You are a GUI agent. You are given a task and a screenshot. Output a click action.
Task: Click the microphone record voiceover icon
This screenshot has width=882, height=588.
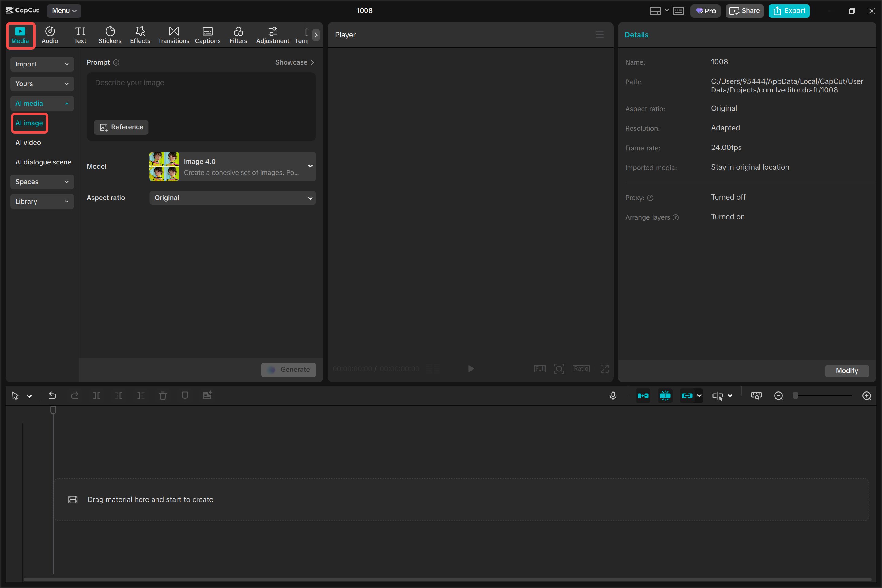(x=613, y=396)
